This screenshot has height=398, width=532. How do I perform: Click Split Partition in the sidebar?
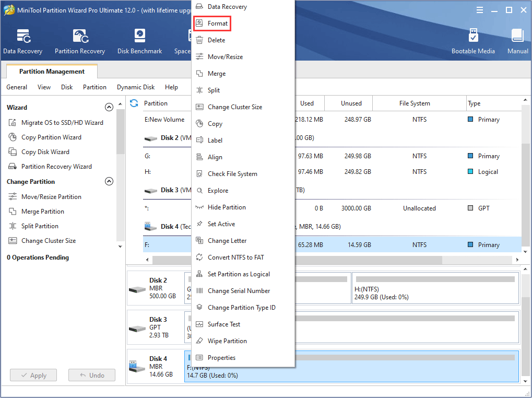pyautogui.click(x=33, y=226)
